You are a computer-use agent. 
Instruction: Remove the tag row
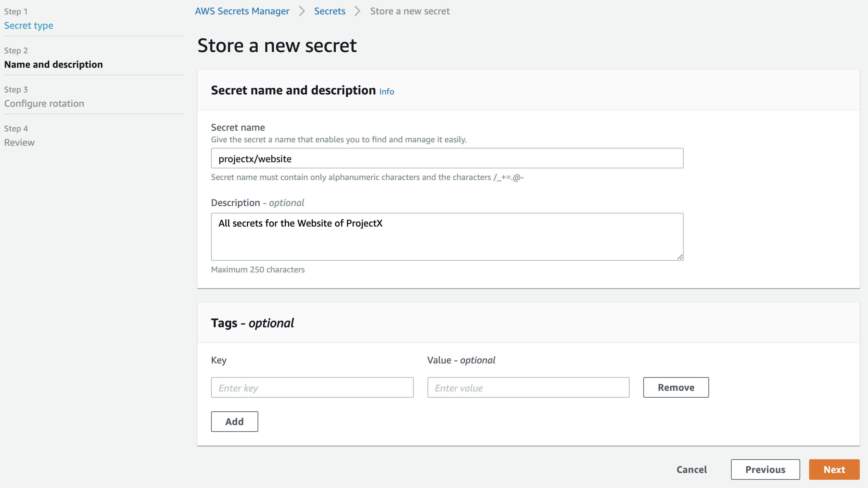click(x=676, y=388)
